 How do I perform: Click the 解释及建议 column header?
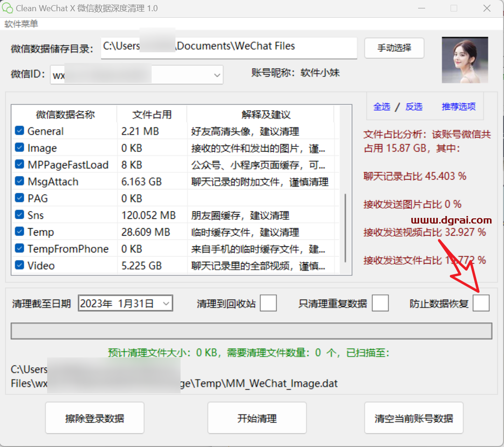click(x=266, y=114)
